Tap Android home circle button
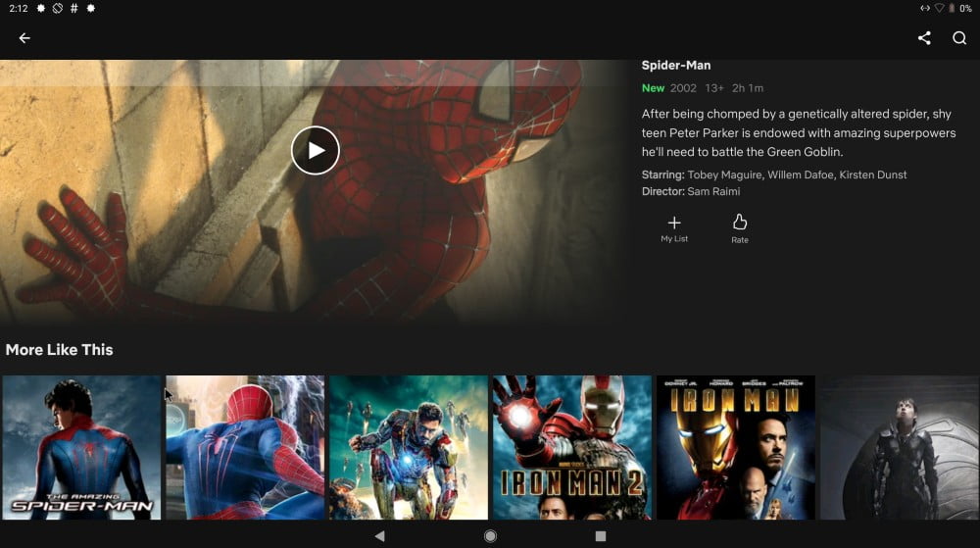The height and width of the screenshot is (548, 980). [x=490, y=535]
